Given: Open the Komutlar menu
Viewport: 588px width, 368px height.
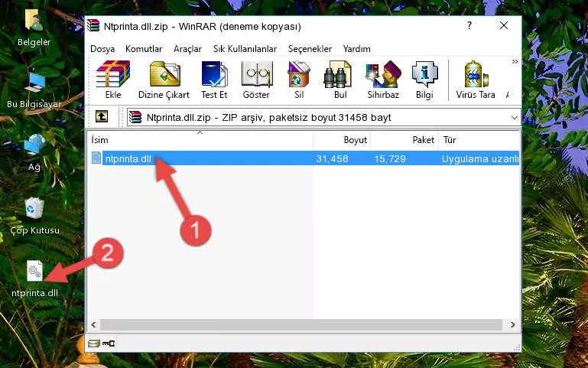Looking at the screenshot, I should [144, 49].
